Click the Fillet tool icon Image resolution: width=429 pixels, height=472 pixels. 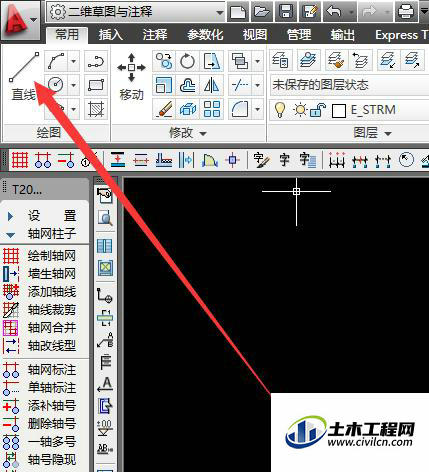point(240,109)
